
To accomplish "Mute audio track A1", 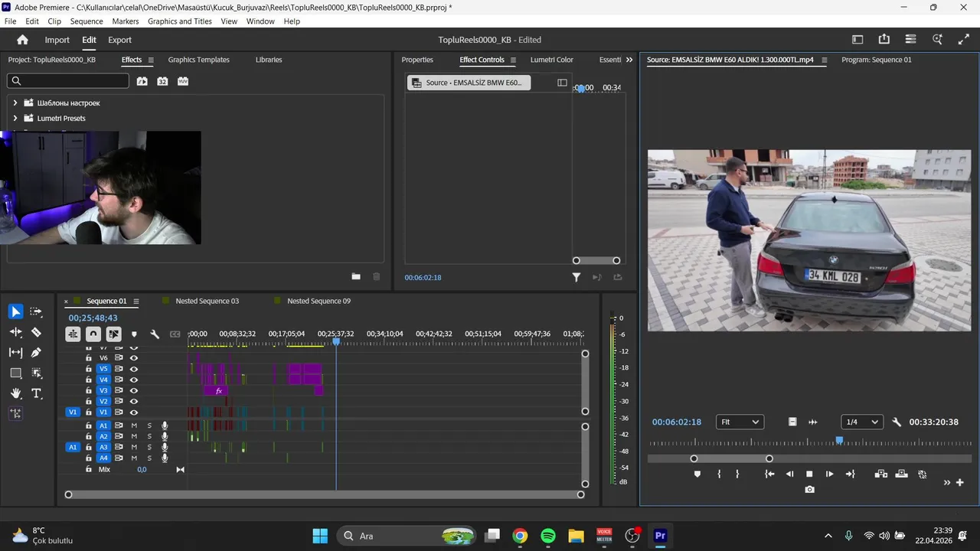I will point(134,425).
